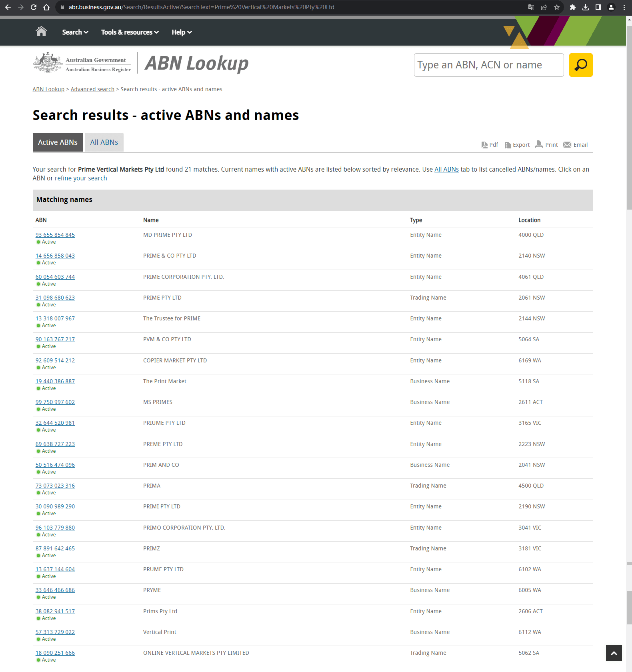Focus the ABN, ACN or name search field
The image size is (632, 672).
pos(489,65)
